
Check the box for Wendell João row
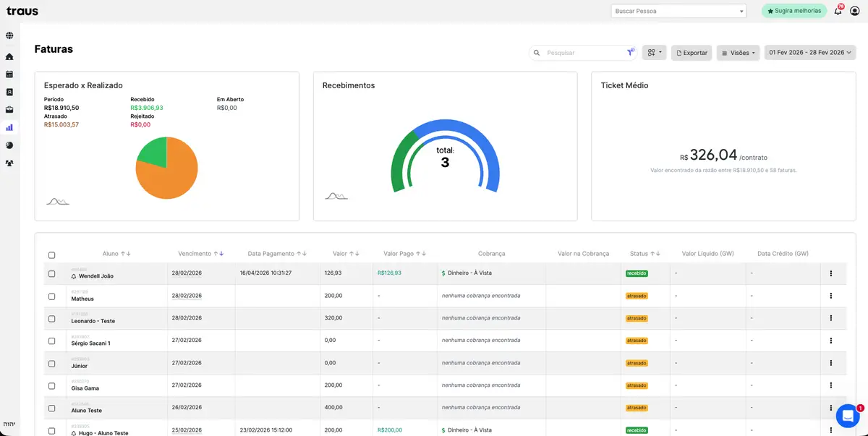click(x=51, y=274)
